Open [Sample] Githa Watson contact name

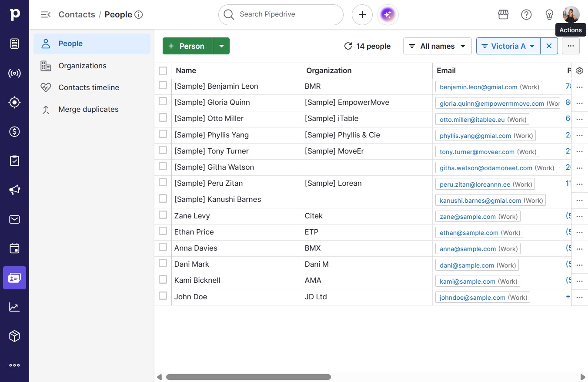[214, 167]
